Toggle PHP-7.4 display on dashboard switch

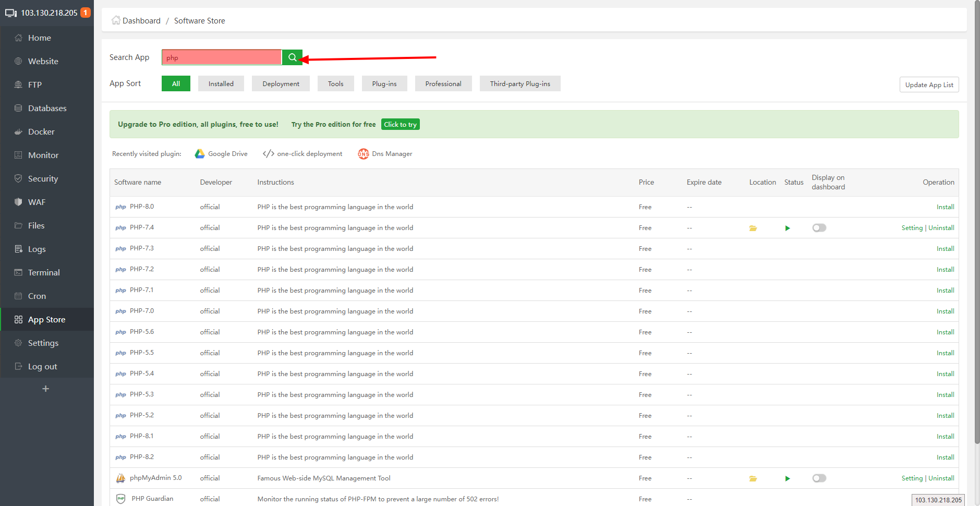click(819, 228)
